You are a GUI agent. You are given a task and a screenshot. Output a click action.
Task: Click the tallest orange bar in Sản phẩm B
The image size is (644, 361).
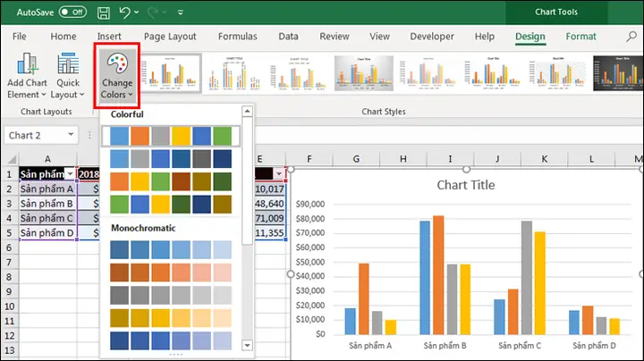pos(438,274)
